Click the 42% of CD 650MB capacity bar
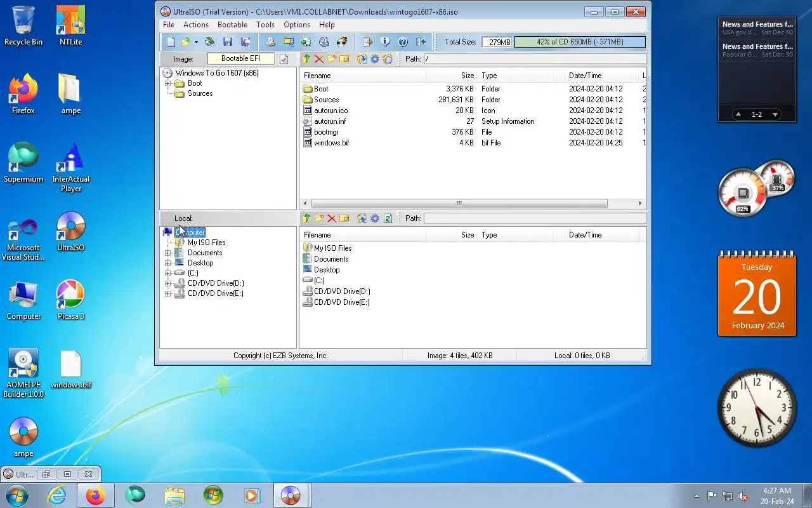 tap(580, 42)
